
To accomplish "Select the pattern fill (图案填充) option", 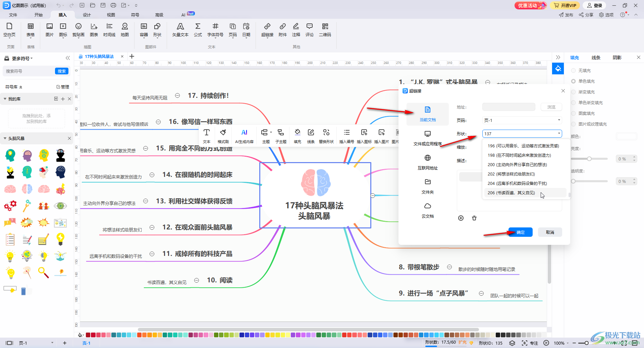I will pos(583,114).
